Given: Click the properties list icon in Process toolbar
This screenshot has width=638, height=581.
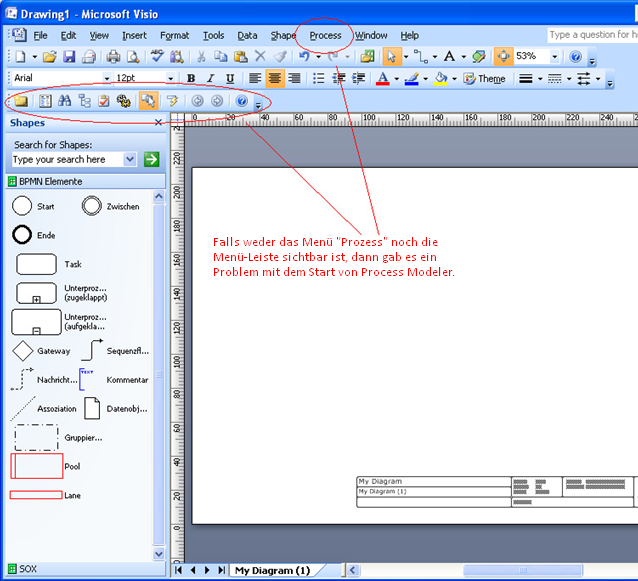Looking at the screenshot, I should [x=45, y=100].
